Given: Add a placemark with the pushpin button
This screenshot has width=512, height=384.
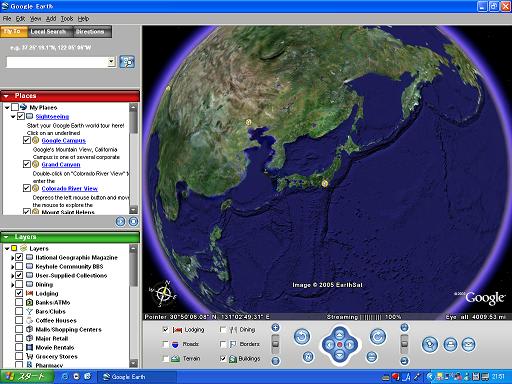Looking at the screenshot, I should pos(430,345).
